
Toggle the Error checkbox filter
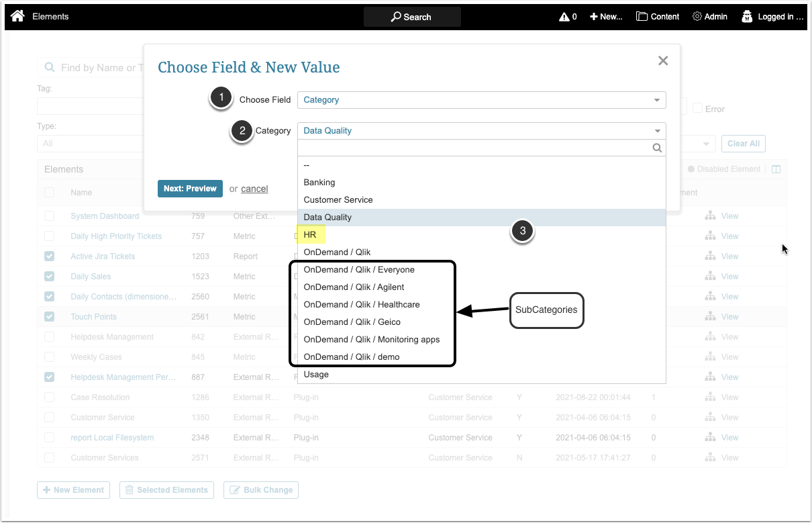698,109
